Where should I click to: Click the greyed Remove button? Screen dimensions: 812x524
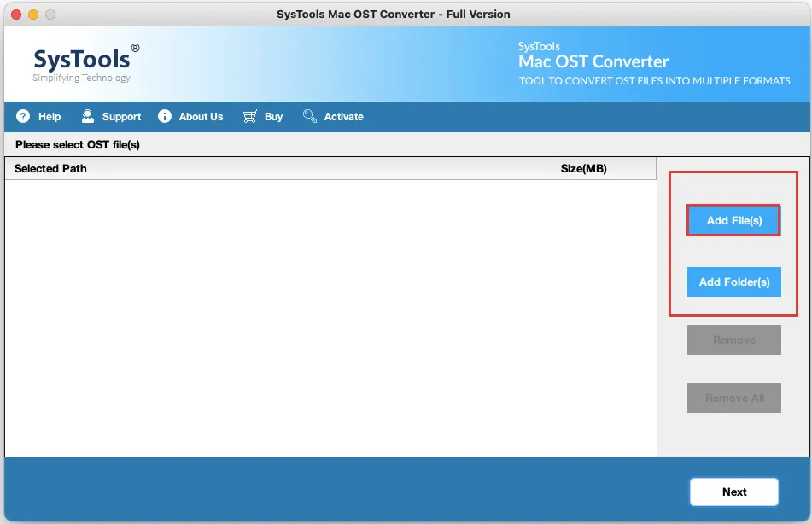733,341
